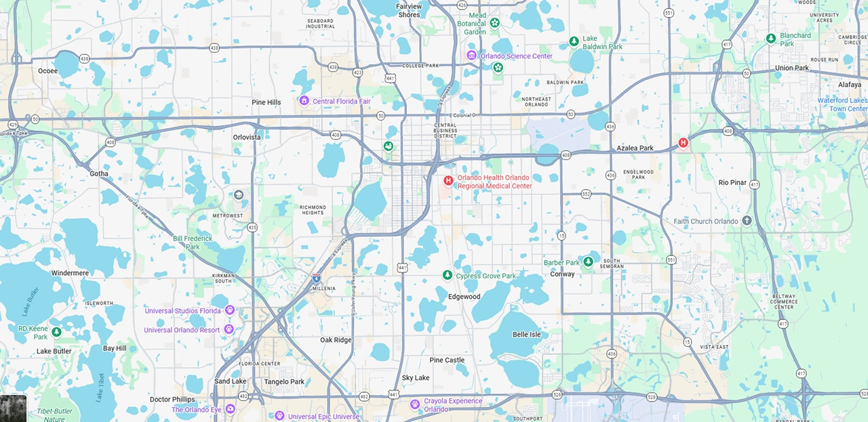Select the Oak Ridge label

point(336,340)
